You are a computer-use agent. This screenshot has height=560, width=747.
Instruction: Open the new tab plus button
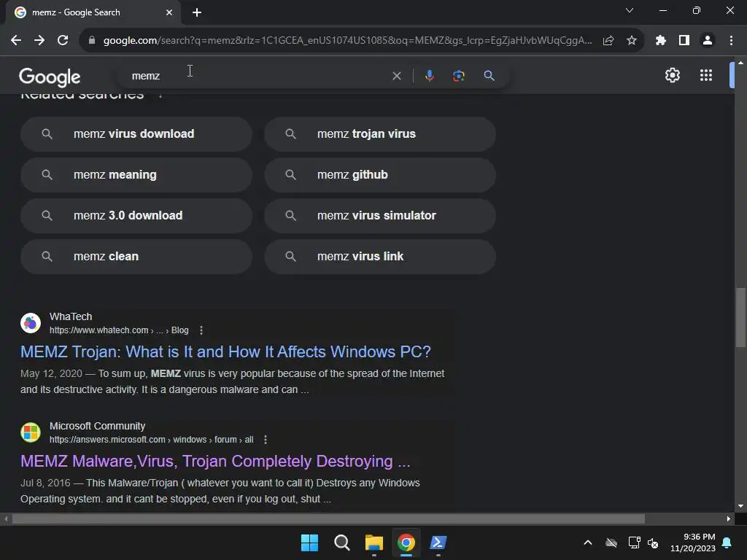click(197, 12)
